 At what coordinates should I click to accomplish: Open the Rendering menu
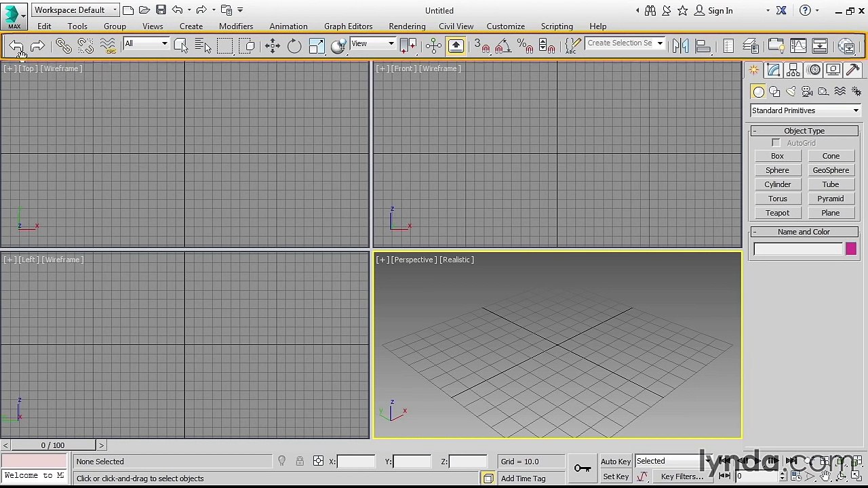[x=407, y=26]
